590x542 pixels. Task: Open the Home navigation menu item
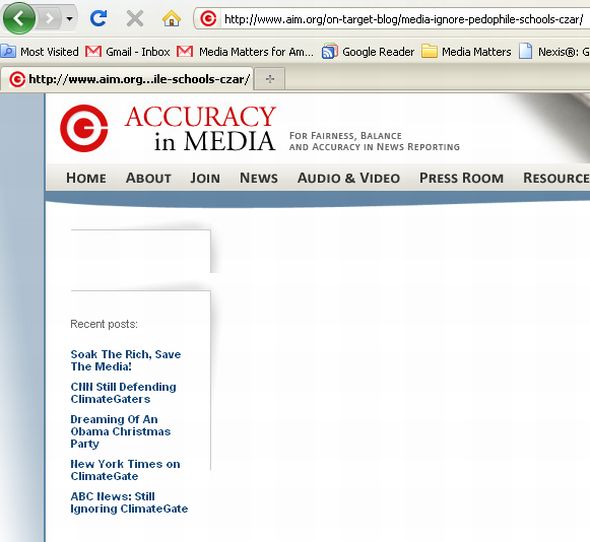tap(86, 178)
